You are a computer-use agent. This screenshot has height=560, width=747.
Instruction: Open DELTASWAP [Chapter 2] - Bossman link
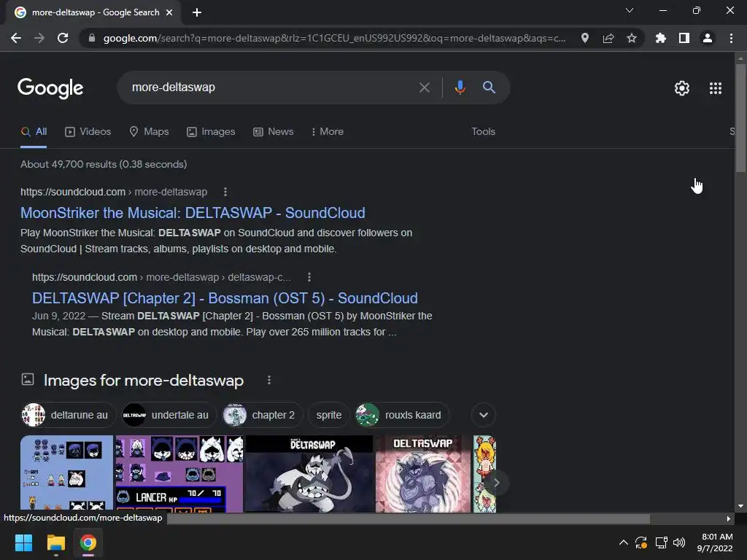[225, 298]
